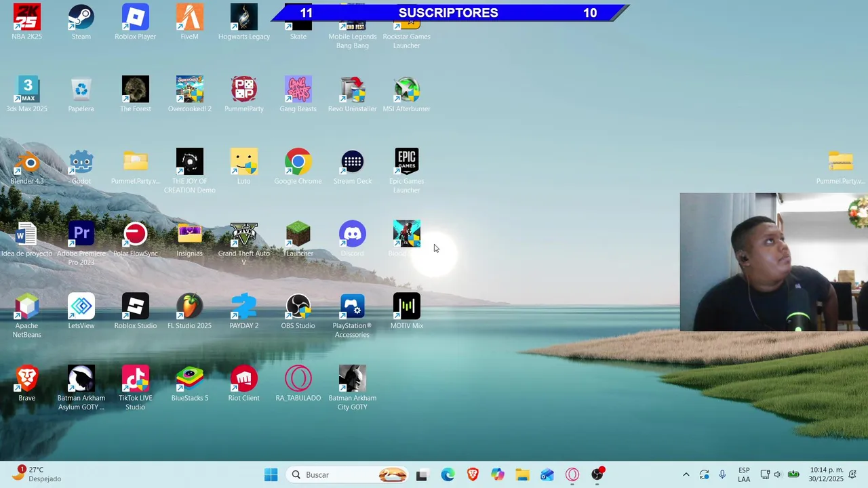
Task: Open the Windows Start menu
Action: tap(271, 474)
